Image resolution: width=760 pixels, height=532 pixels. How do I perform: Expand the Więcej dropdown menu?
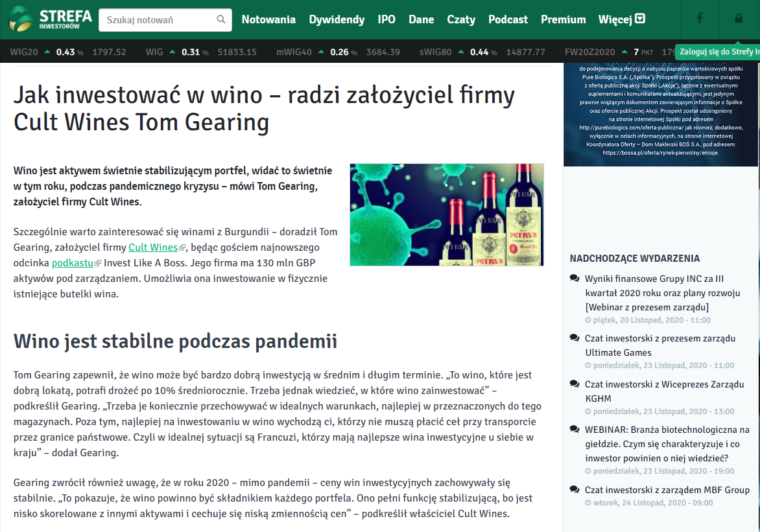(621, 19)
